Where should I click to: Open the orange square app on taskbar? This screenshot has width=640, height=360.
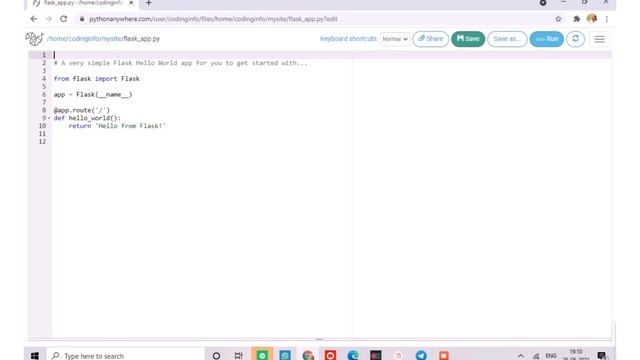[444, 356]
